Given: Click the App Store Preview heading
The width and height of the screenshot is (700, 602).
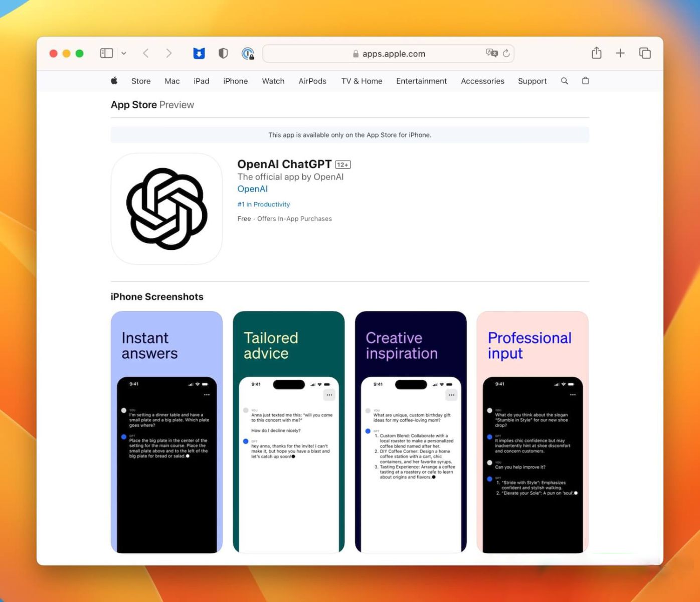Looking at the screenshot, I should (152, 105).
